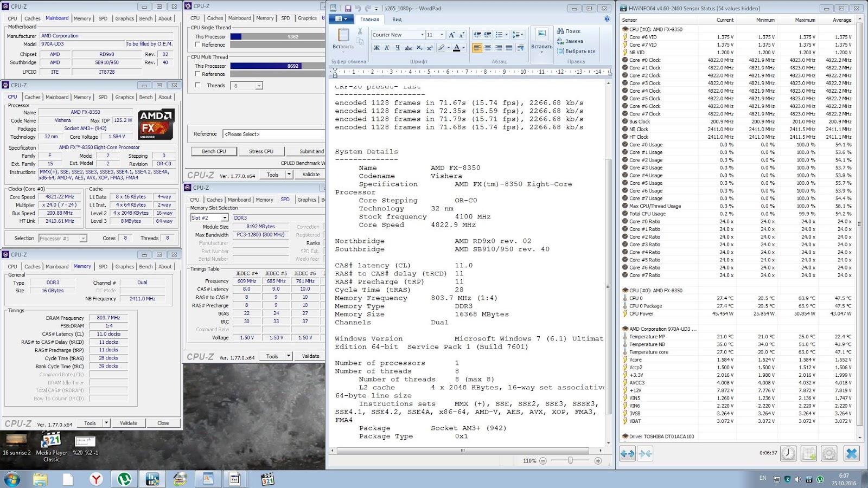Check the Threads checkbox in the benchmark
This screenshot has height=488, width=868.
click(197, 85)
